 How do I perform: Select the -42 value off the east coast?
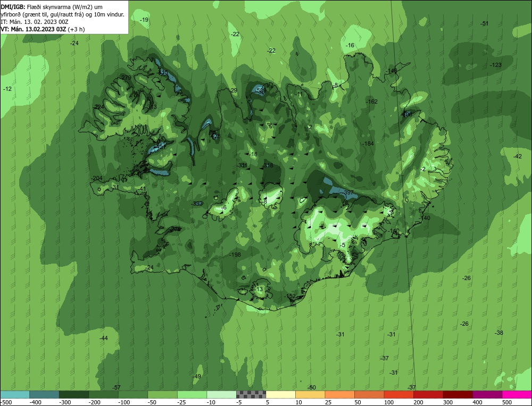517,156
